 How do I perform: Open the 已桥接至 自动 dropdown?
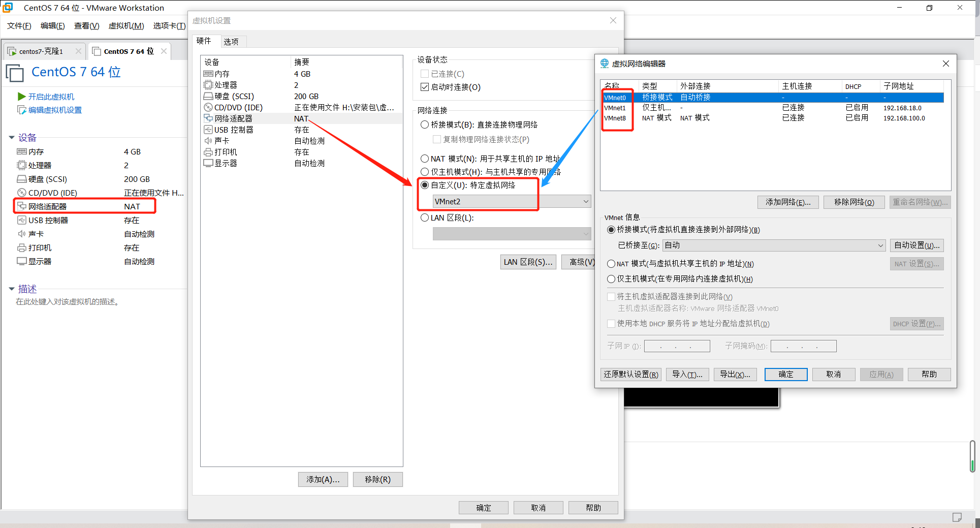774,245
